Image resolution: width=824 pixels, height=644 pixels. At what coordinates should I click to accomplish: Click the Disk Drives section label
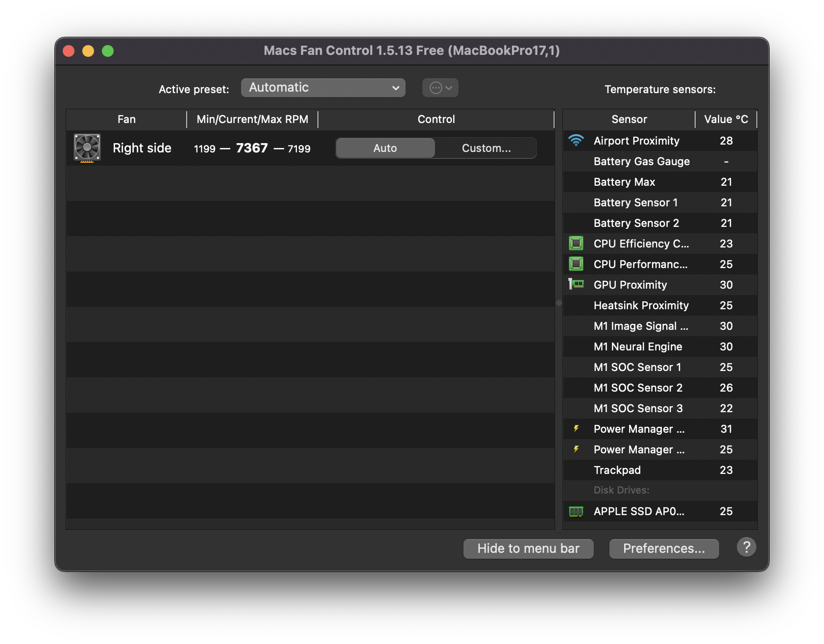pos(621,490)
